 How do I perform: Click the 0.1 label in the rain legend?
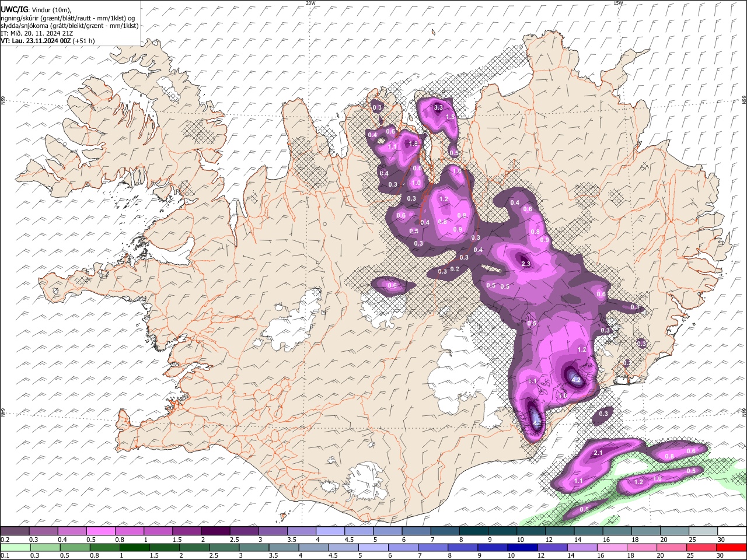(5, 555)
